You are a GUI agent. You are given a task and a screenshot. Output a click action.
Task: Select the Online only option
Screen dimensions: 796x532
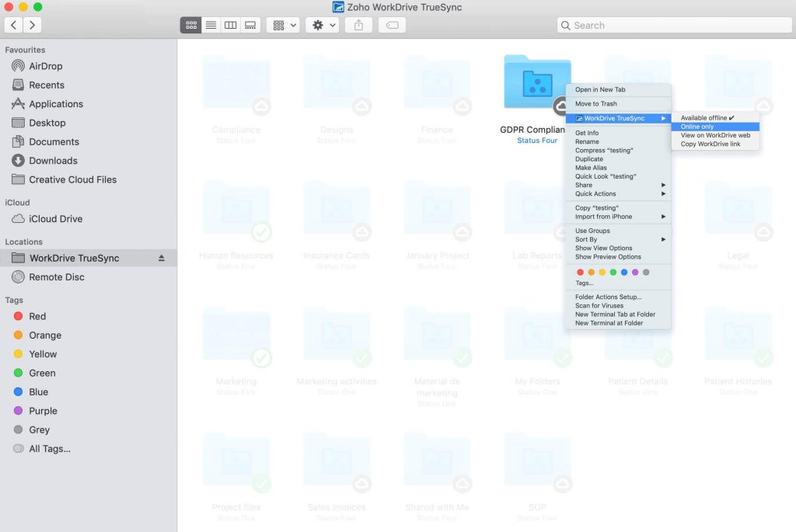[x=697, y=127]
